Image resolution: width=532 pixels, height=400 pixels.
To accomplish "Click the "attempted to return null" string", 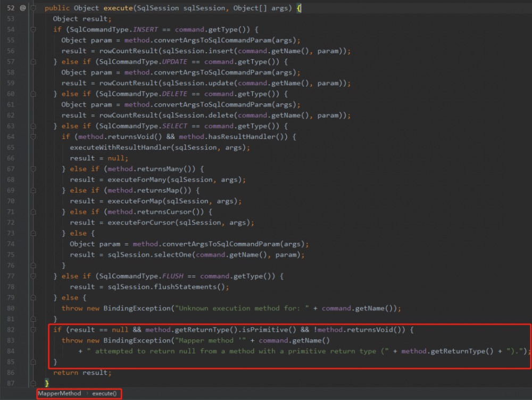I will (236, 351).
